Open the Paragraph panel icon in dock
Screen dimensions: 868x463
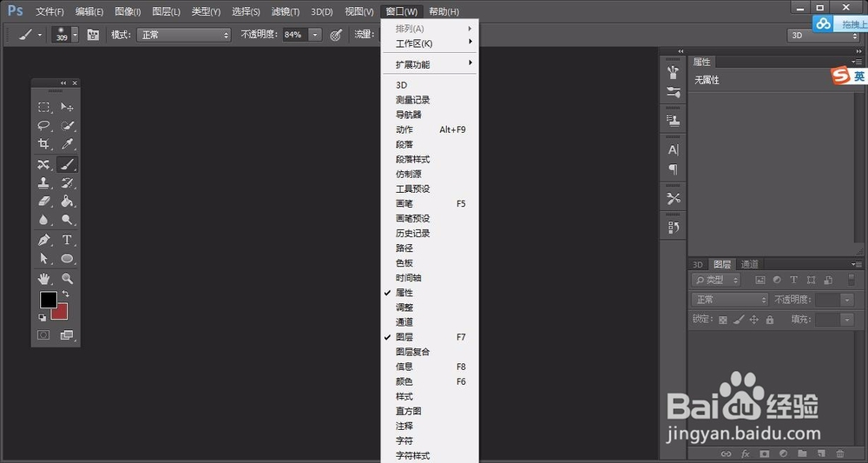(x=674, y=169)
